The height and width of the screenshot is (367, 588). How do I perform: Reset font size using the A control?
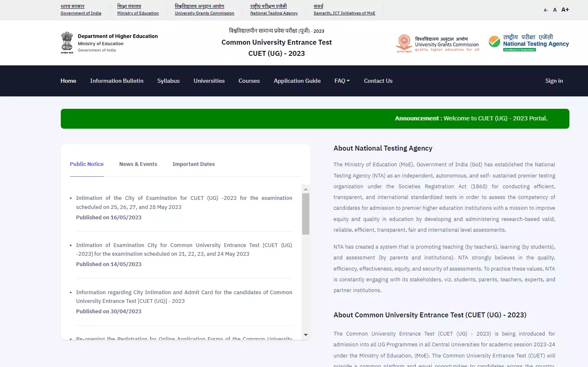[555, 10]
